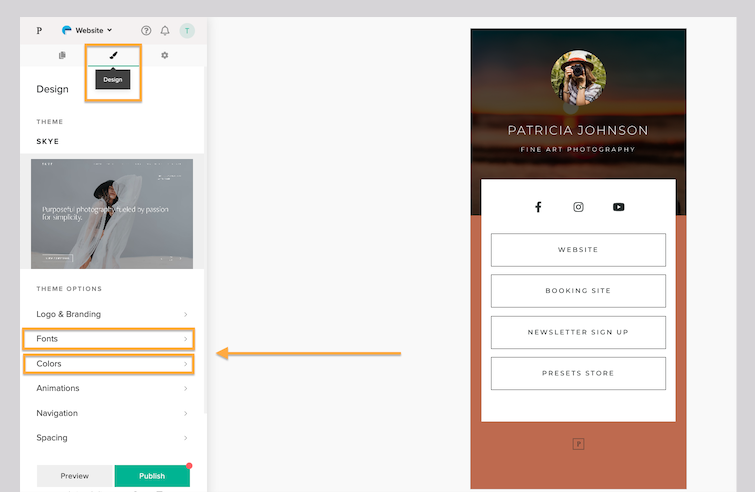Open the Colors theme option
755x492 pixels.
tap(109, 364)
